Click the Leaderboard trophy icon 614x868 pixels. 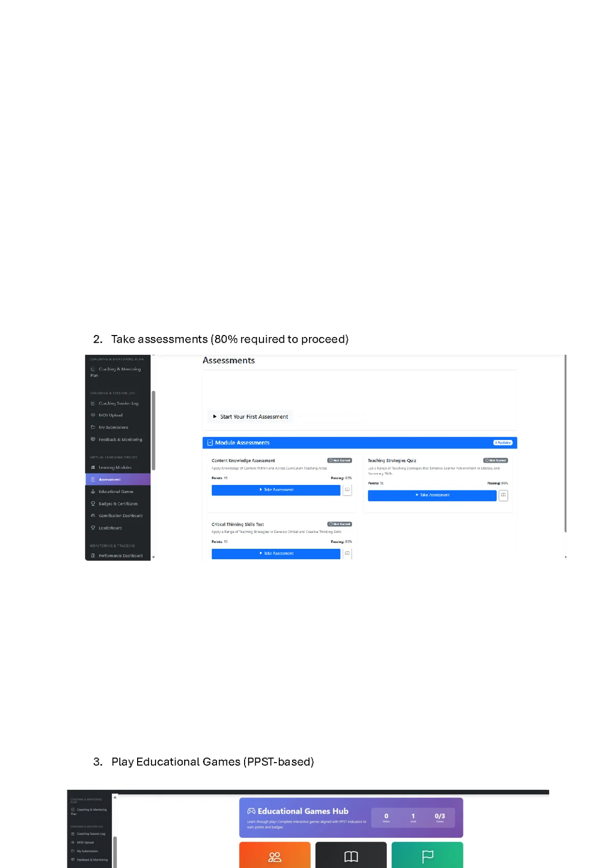click(93, 528)
